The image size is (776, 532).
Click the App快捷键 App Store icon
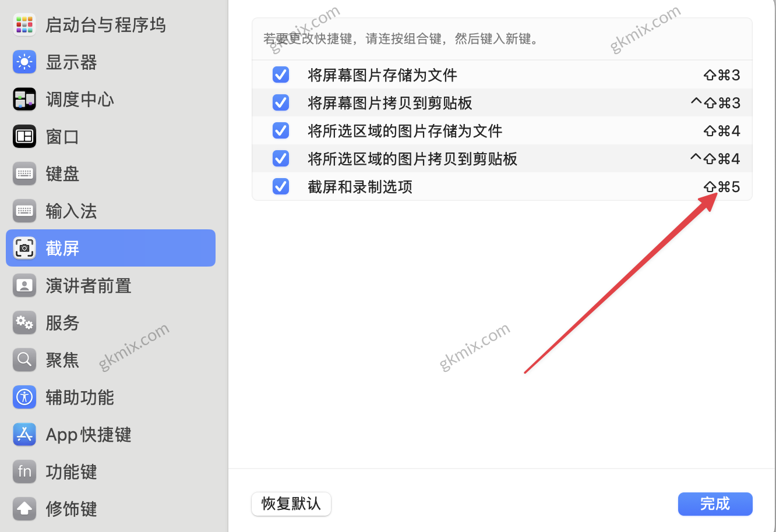24,435
